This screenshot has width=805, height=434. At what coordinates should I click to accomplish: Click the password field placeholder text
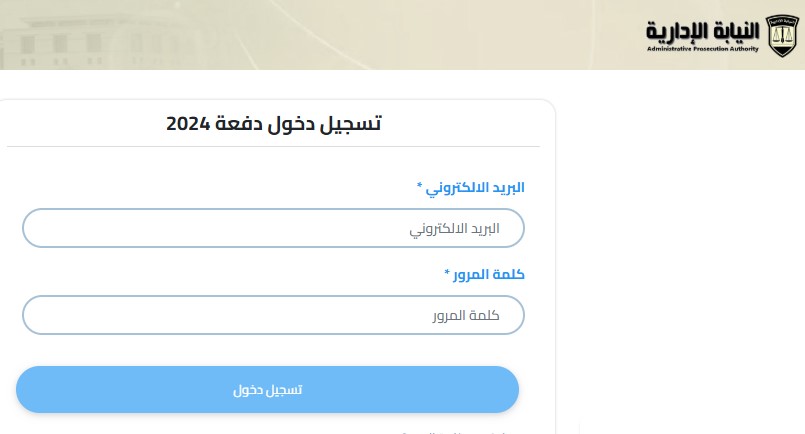pyautogui.click(x=465, y=316)
